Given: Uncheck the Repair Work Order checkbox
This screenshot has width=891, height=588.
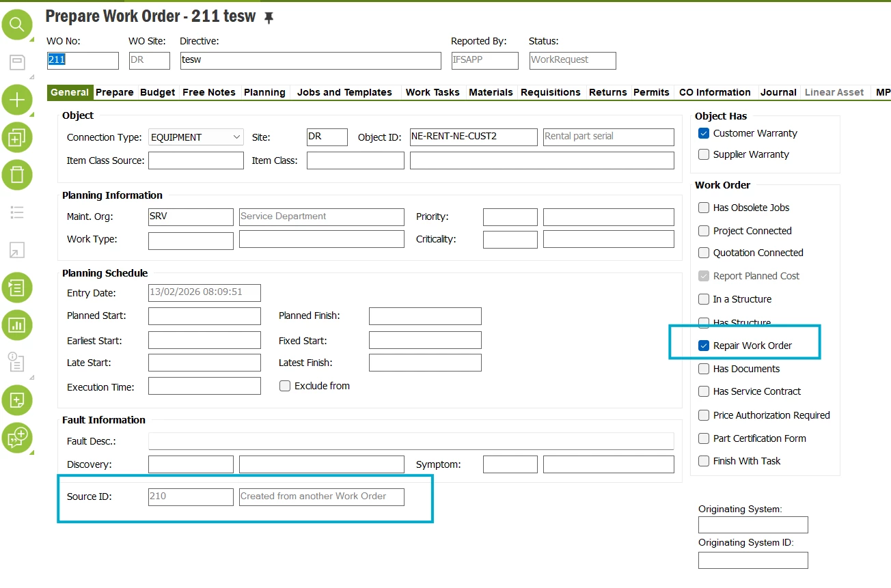Looking at the screenshot, I should coord(704,346).
